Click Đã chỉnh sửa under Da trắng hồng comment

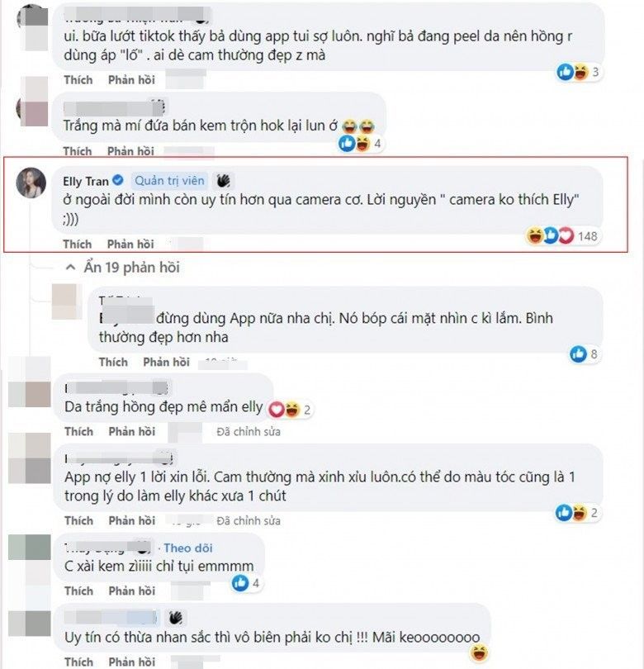[x=249, y=432]
